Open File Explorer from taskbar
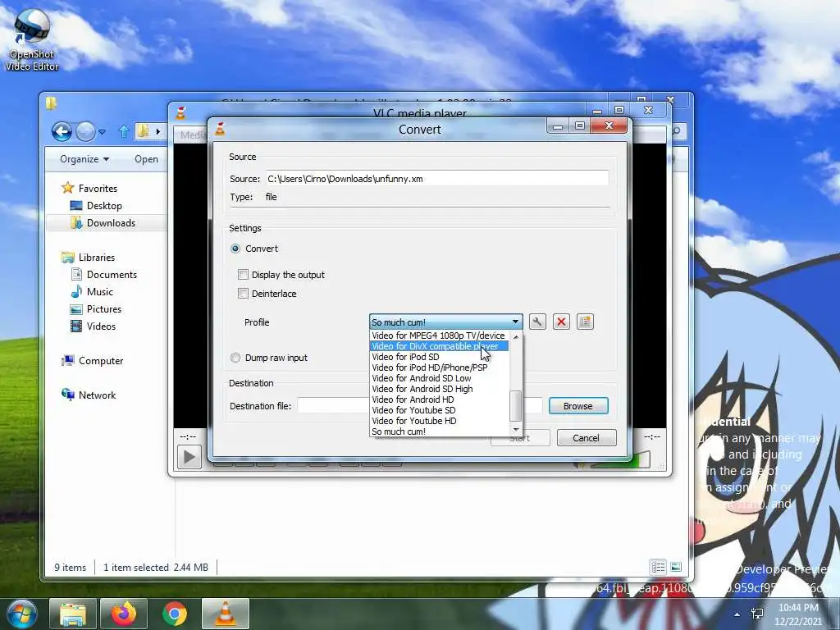 73,614
